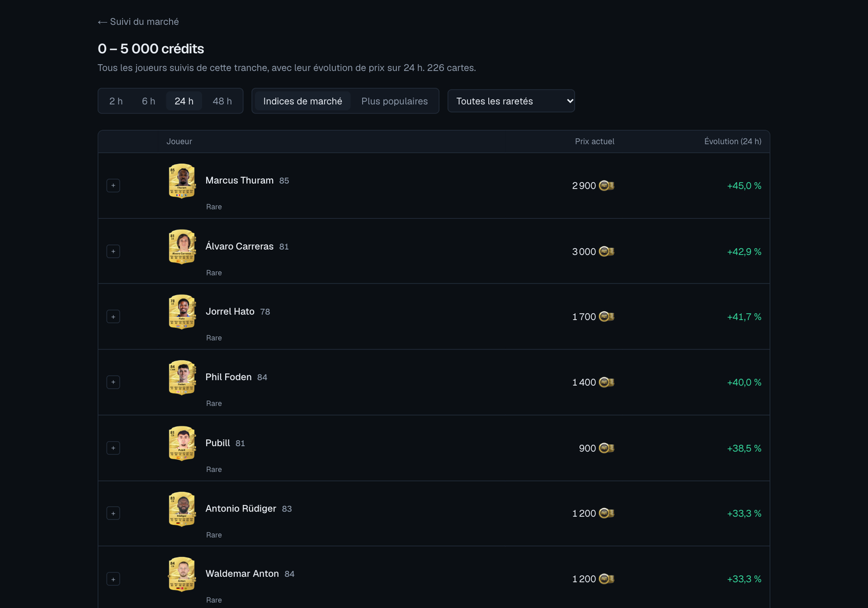
Task: Switch the time range to 48 h
Action: pos(222,101)
